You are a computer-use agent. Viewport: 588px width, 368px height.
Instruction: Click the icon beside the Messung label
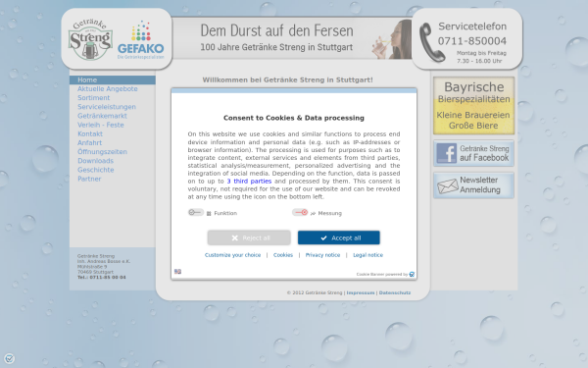[313, 213]
